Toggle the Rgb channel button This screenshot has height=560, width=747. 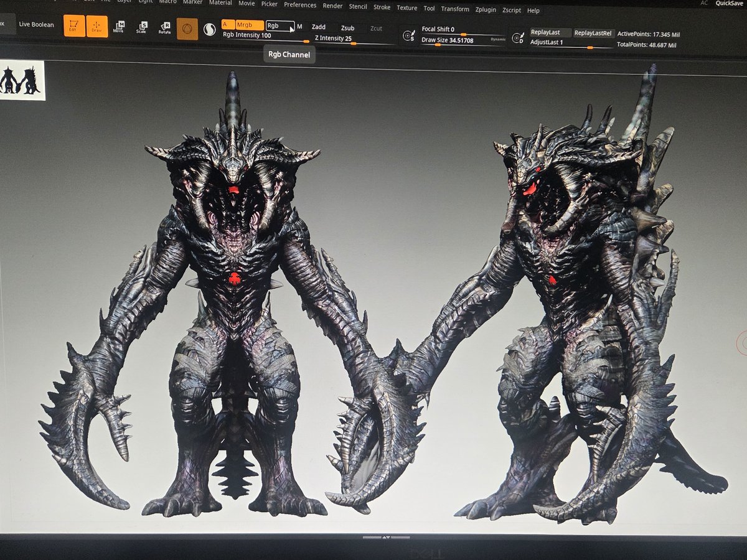pyautogui.click(x=280, y=26)
